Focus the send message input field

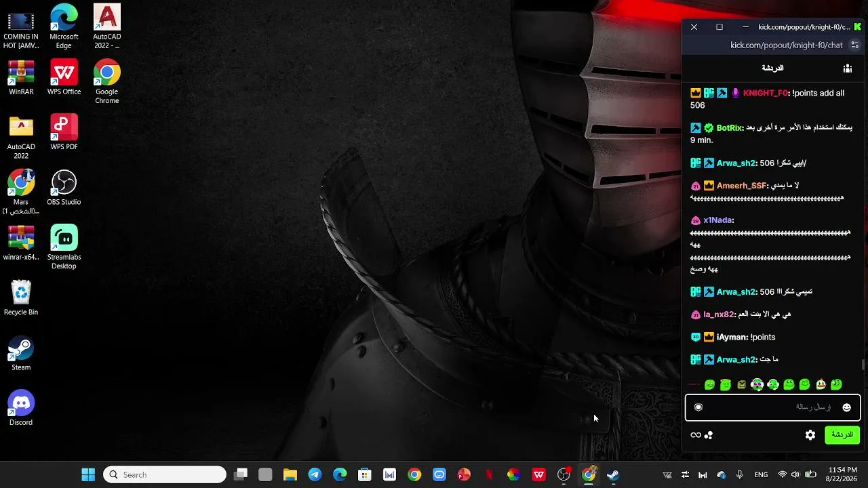(772, 407)
